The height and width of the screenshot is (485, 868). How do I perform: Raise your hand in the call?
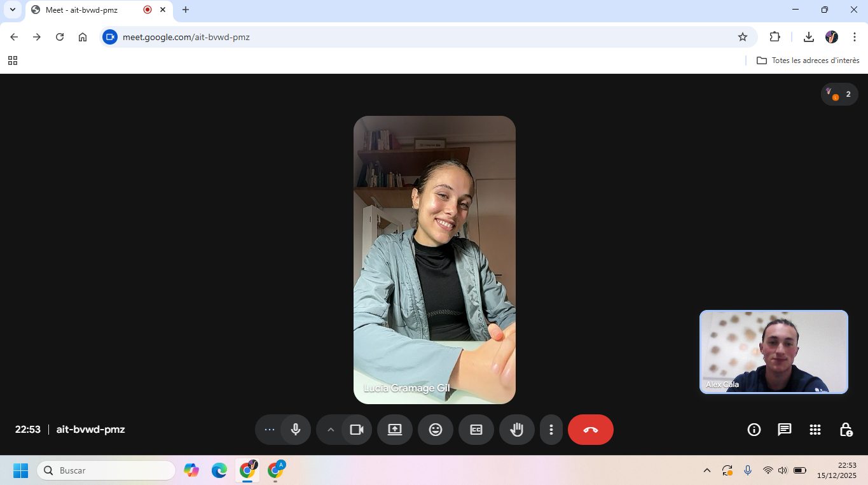coord(516,430)
